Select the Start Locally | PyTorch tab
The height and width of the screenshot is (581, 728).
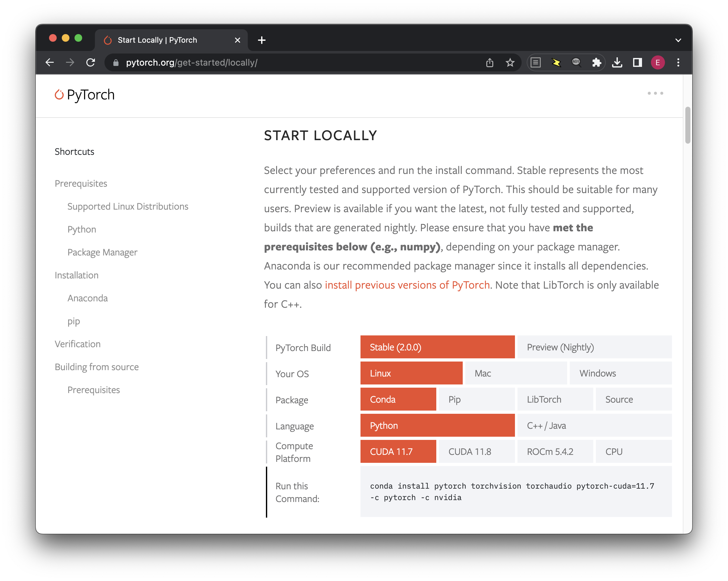point(172,40)
